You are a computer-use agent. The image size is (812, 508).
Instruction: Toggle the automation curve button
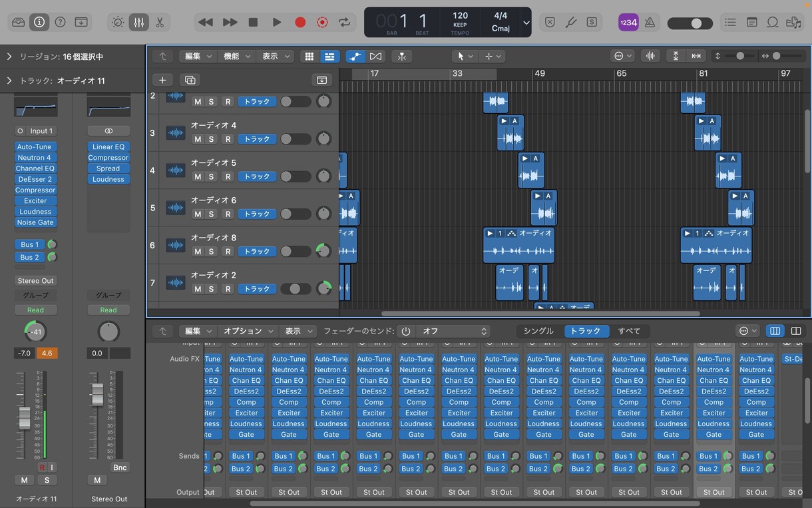pyautogui.click(x=355, y=57)
